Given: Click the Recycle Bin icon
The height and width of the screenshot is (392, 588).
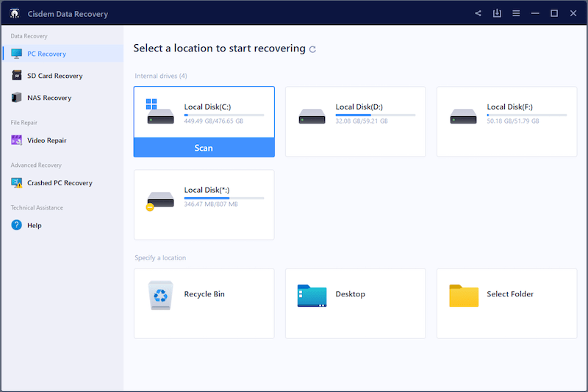Looking at the screenshot, I should tap(160, 294).
